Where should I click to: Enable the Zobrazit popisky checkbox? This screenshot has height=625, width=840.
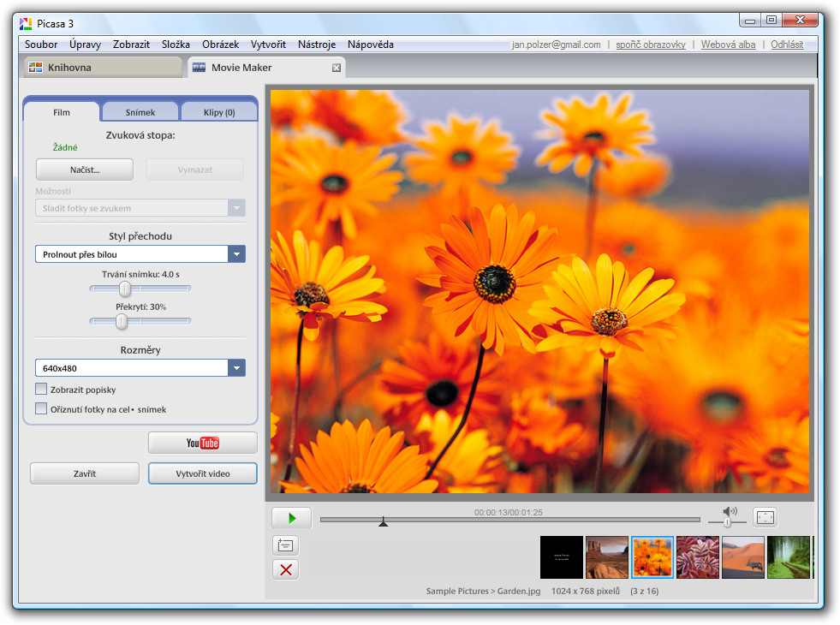point(41,390)
